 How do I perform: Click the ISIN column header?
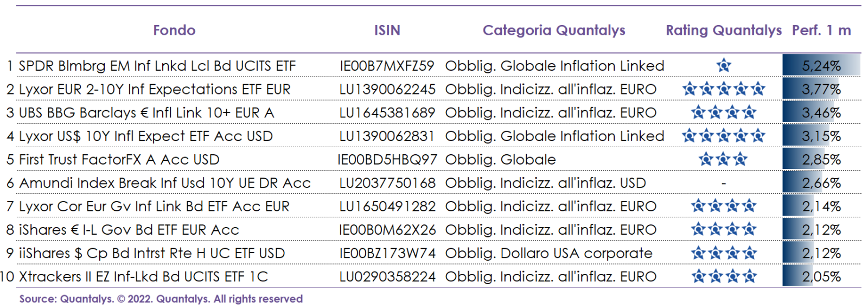(x=387, y=30)
